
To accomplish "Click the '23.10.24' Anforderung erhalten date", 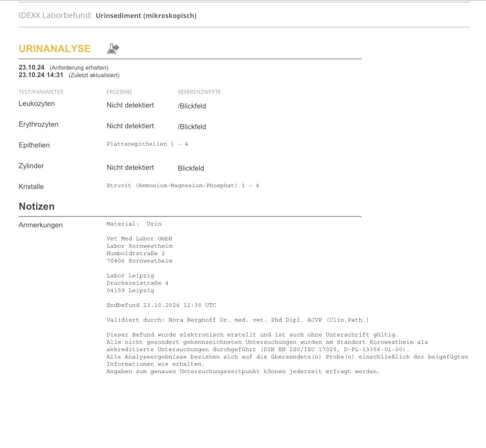I will click(x=32, y=67).
